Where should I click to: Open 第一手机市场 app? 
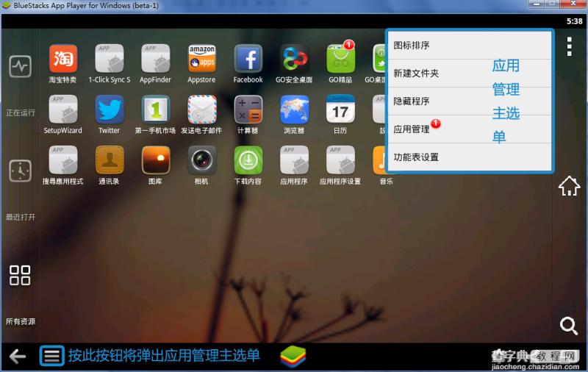click(155, 110)
